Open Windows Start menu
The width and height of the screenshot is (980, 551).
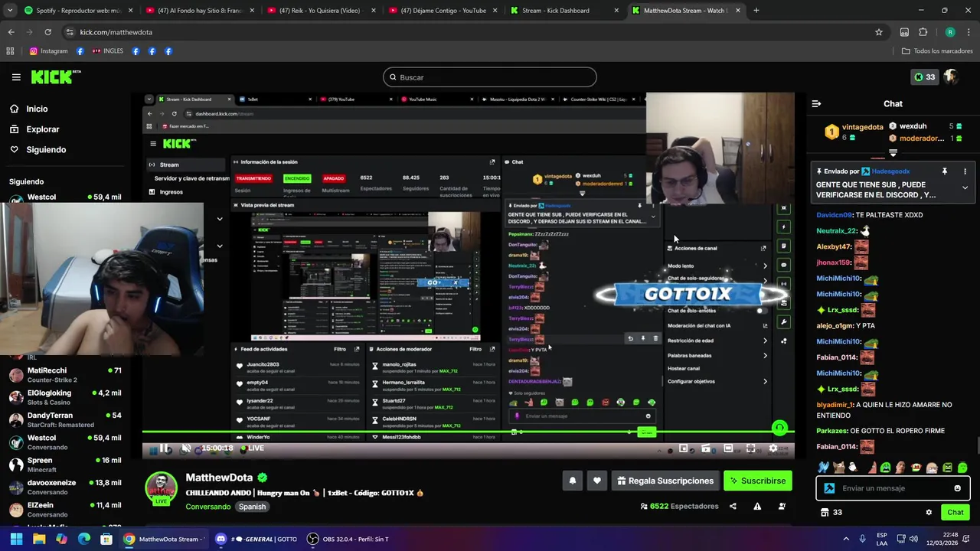[16, 539]
